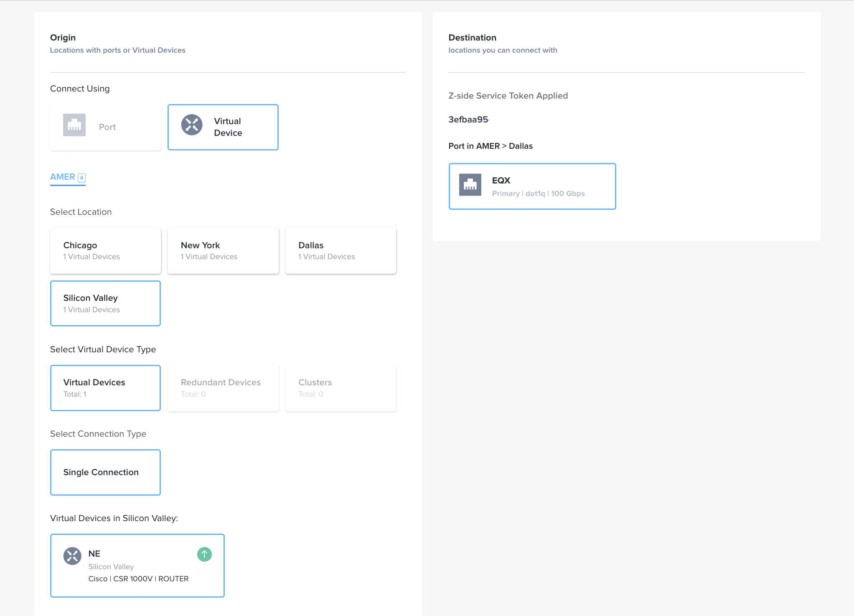The image size is (854, 616).
Task: Select the Virtual Device connection option
Action: point(223,127)
